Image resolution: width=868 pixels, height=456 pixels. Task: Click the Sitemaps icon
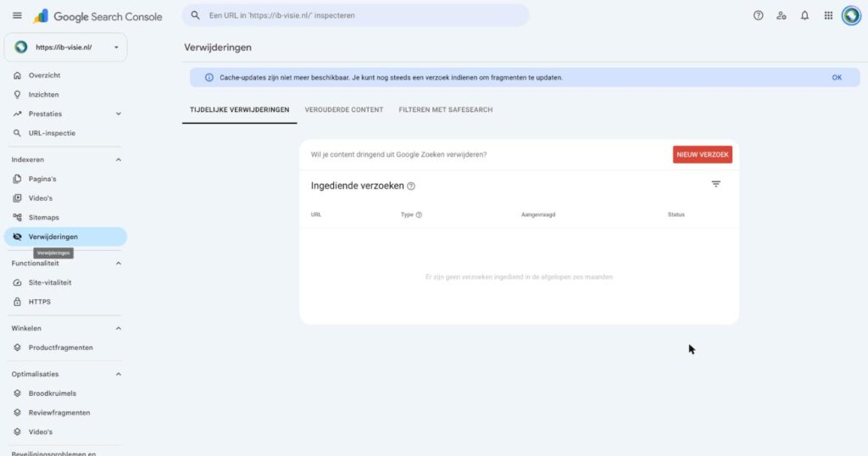[x=17, y=218]
